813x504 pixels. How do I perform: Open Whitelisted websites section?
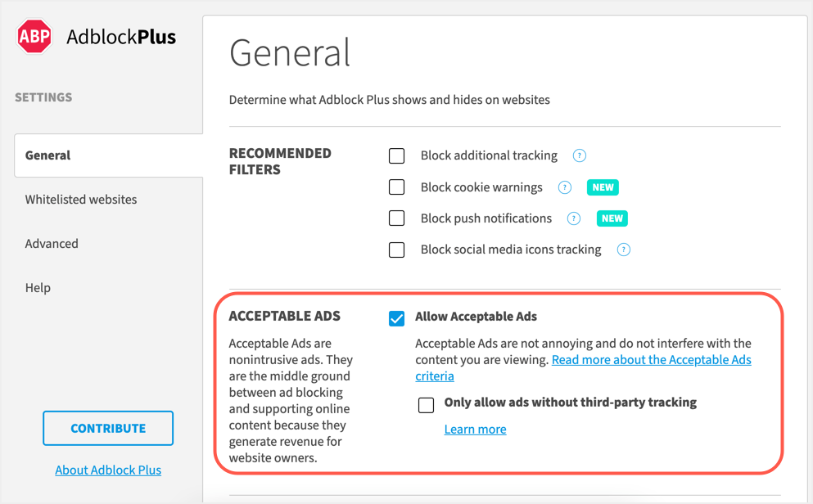[x=81, y=200]
